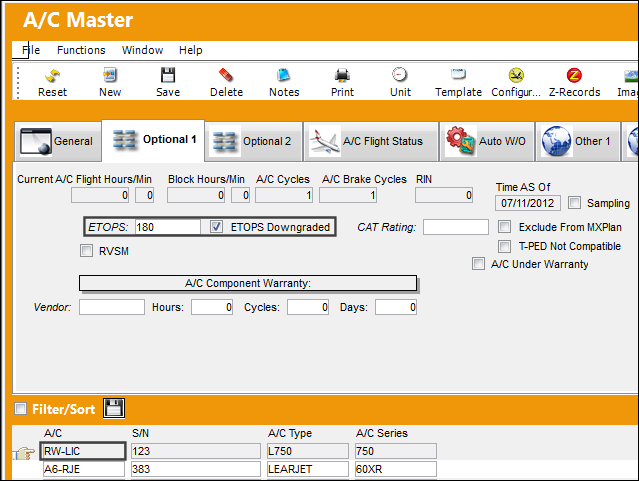Toggle the Sampling checkbox

[574, 203]
